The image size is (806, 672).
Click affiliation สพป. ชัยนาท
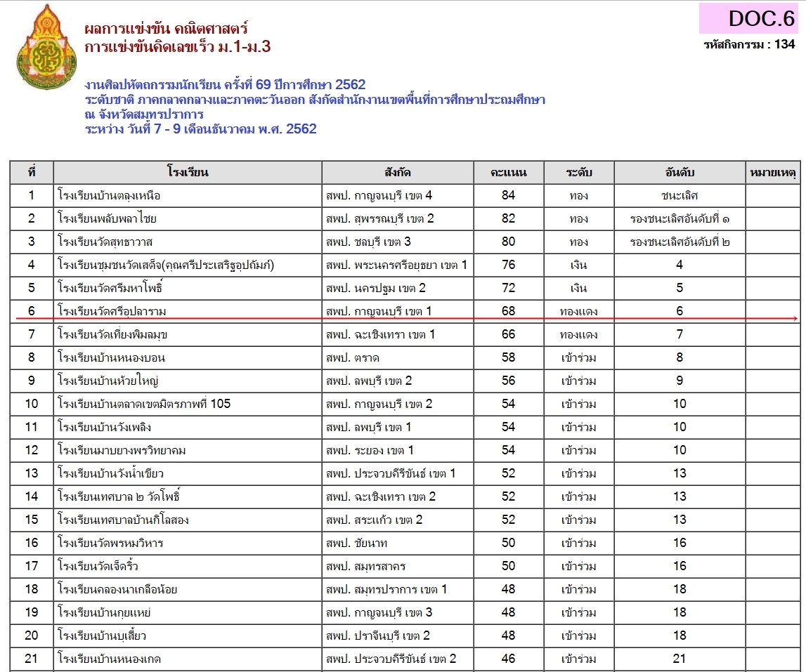coord(356,543)
